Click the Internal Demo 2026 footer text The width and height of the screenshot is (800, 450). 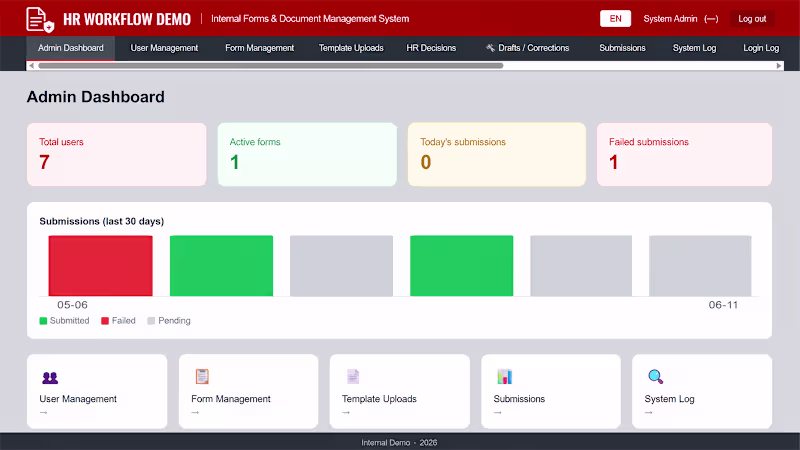399,443
